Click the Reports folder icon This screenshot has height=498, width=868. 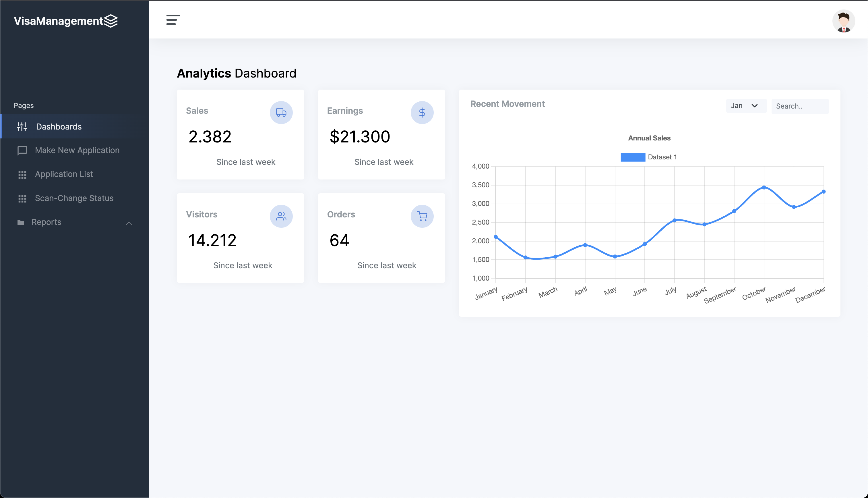click(x=20, y=223)
